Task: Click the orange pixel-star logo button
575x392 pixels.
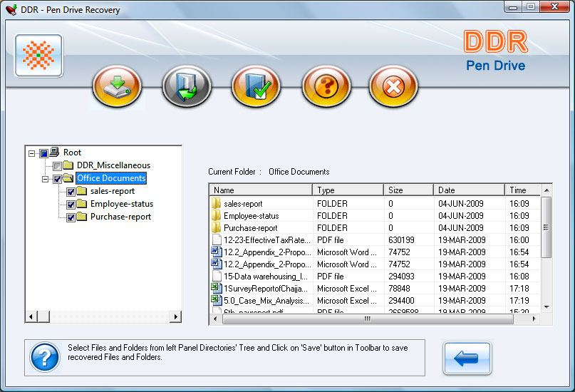Action: (38, 56)
